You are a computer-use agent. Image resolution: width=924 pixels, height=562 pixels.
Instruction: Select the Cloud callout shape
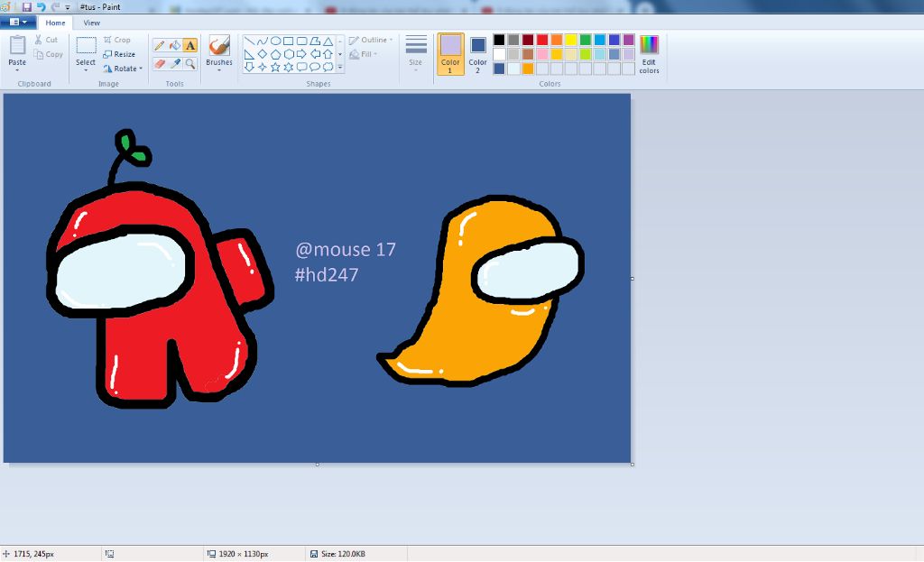point(328,67)
